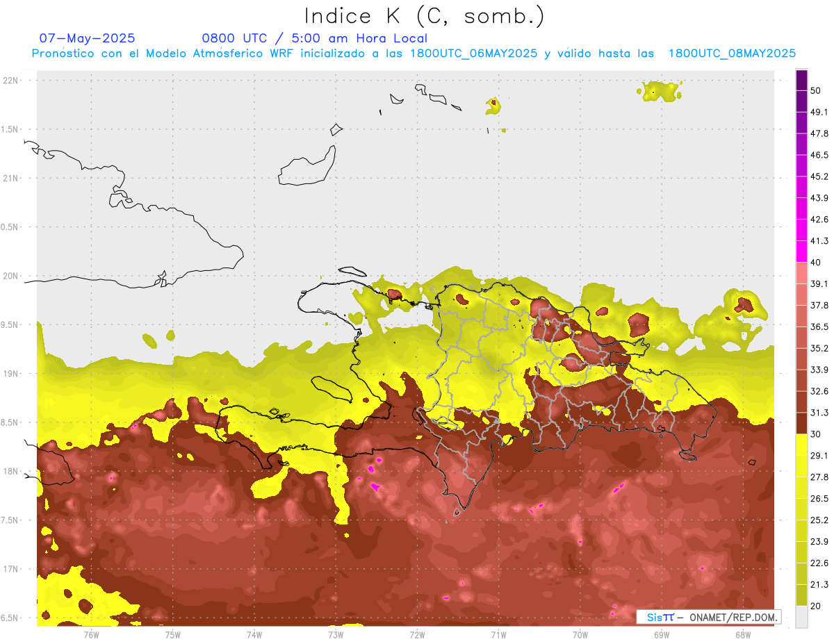834x644 pixels.
Task: Click the color bar value 33.9
Action: (x=819, y=370)
